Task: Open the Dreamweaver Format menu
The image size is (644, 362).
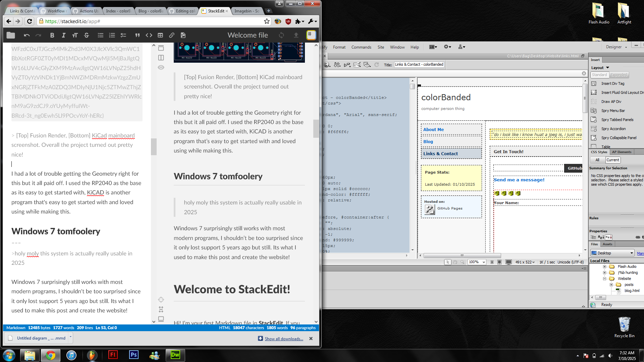Action: click(x=339, y=47)
